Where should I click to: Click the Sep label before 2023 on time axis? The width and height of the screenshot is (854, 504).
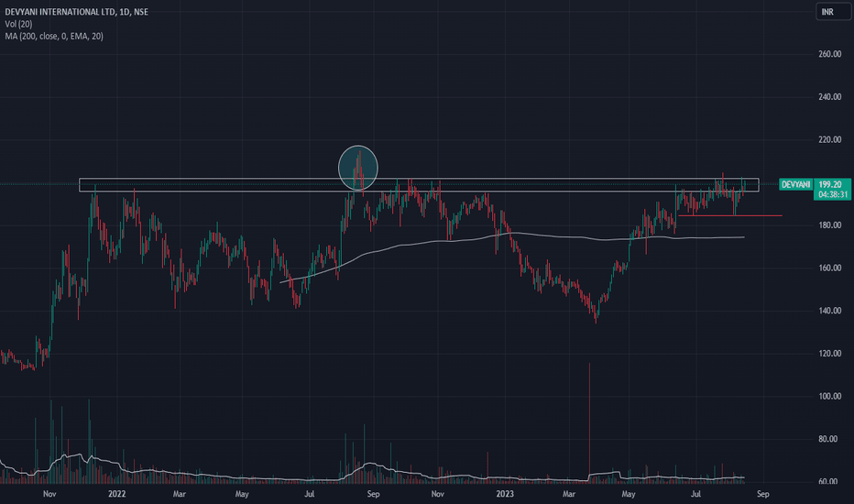[x=373, y=494]
